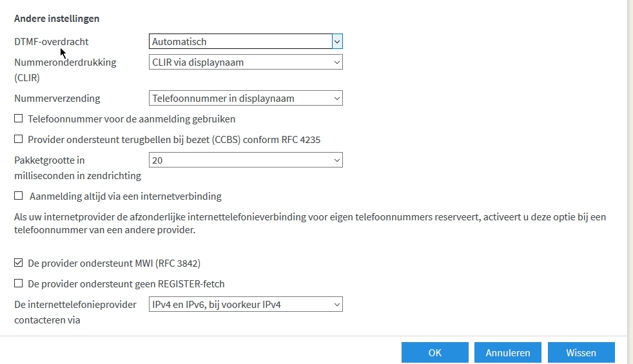Open the 'CLIR via displaynaam' combo box
This screenshot has width=633, height=364.
point(241,62)
